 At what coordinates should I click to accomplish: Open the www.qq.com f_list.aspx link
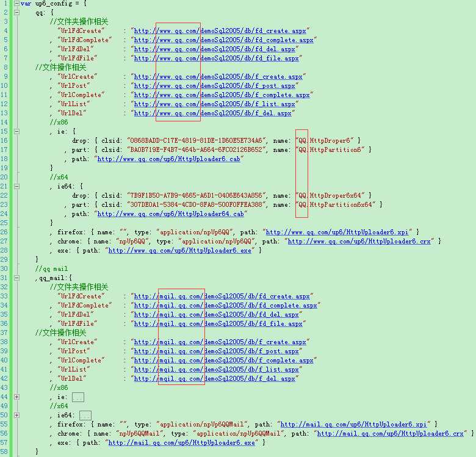click(x=215, y=104)
